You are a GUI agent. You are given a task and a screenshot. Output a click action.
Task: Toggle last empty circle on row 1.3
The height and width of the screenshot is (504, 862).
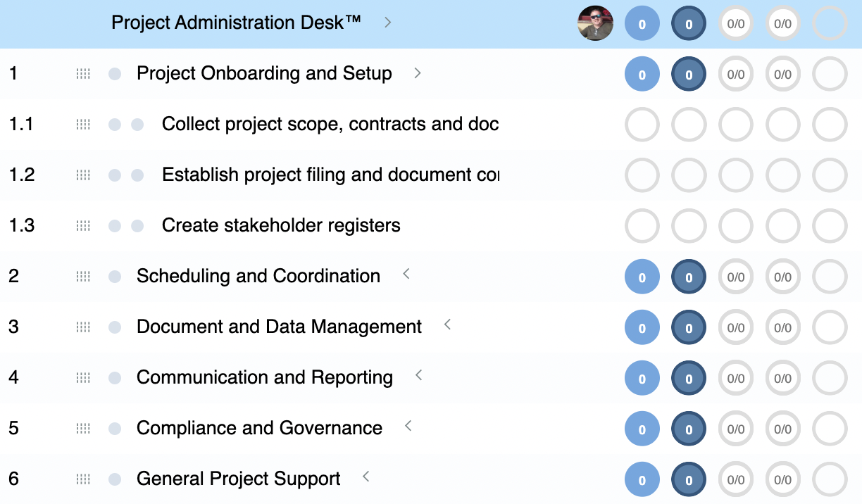(x=830, y=227)
